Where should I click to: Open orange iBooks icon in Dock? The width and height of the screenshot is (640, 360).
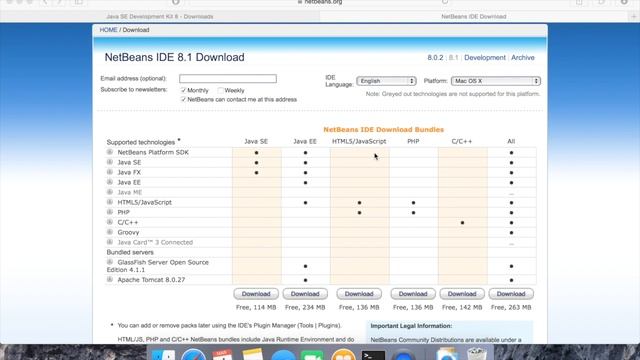(343, 354)
